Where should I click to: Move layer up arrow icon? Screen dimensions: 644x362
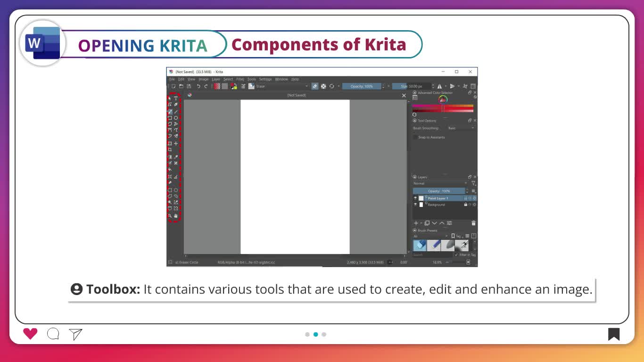[x=442, y=223]
